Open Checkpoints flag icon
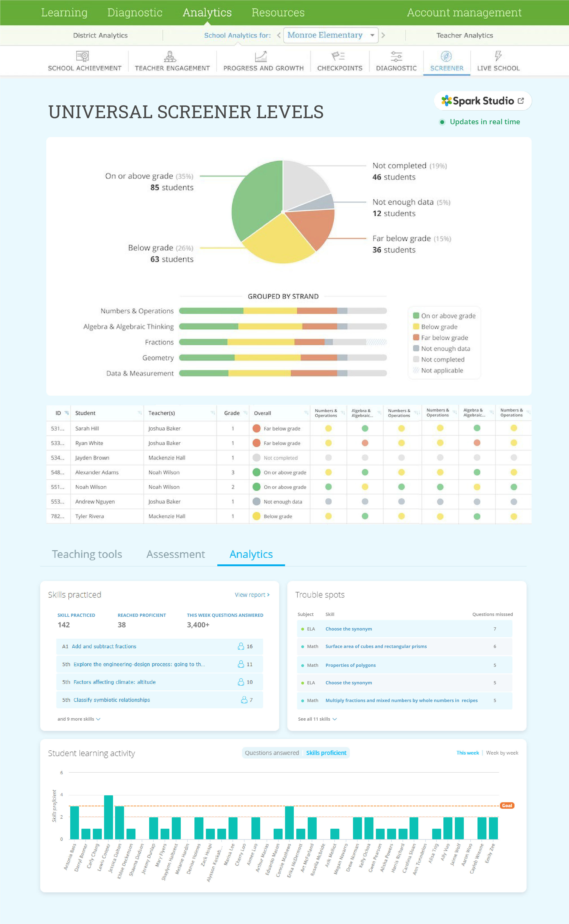This screenshot has width=569, height=924. click(x=338, y=57)
